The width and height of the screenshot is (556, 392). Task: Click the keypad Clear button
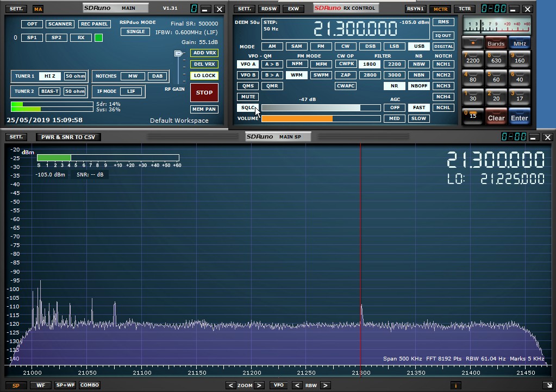click(496, 117)
